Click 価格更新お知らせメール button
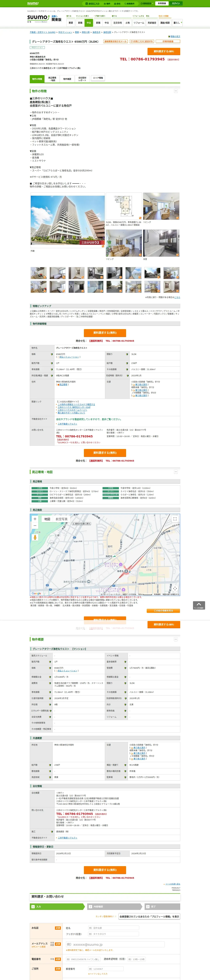210x980 pixels. tap(116, 41)
